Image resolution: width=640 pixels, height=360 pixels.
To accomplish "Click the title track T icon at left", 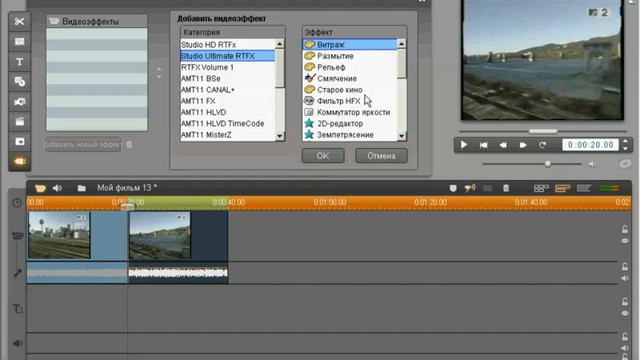I will 18,309.
